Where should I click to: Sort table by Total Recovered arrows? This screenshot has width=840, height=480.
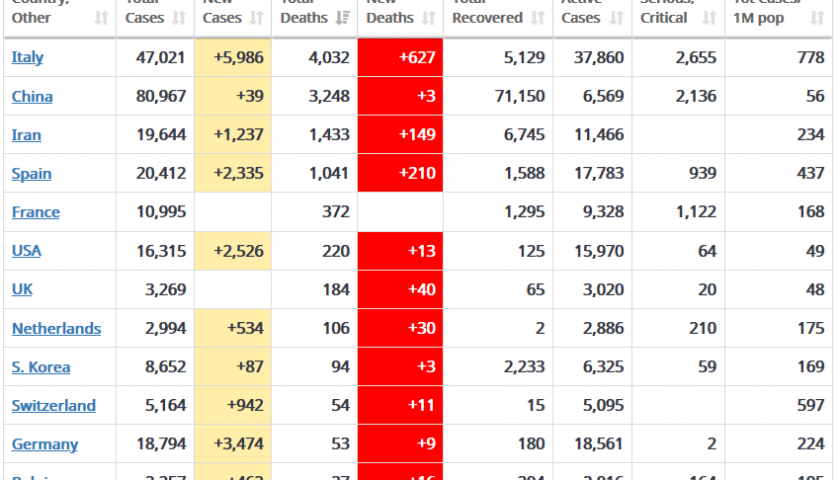click(537, 18)
